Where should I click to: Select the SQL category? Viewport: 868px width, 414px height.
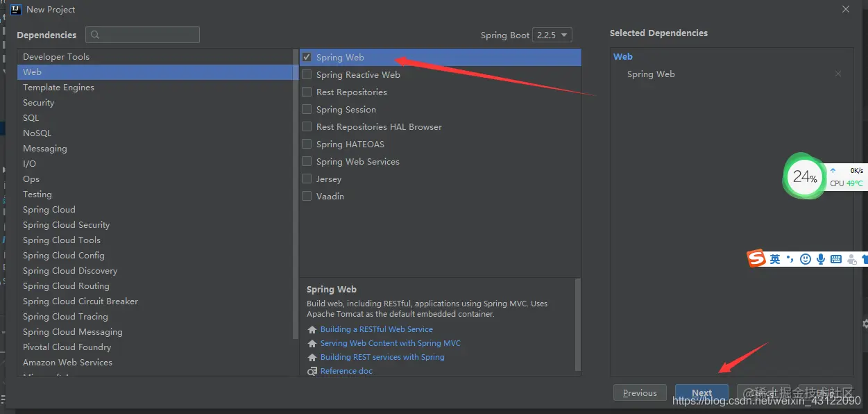pyautogui.click(x=155, y=118)
